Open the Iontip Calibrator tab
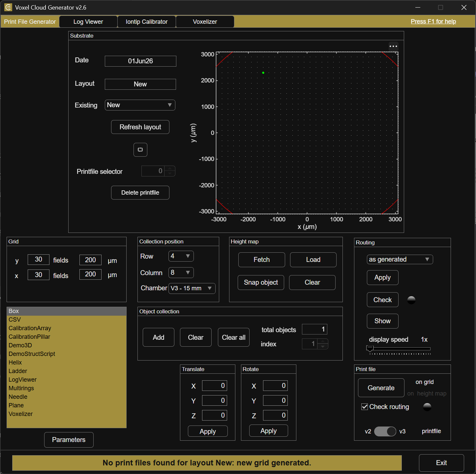Viewport: 476px width, 474px height. [x=147, y=22]
